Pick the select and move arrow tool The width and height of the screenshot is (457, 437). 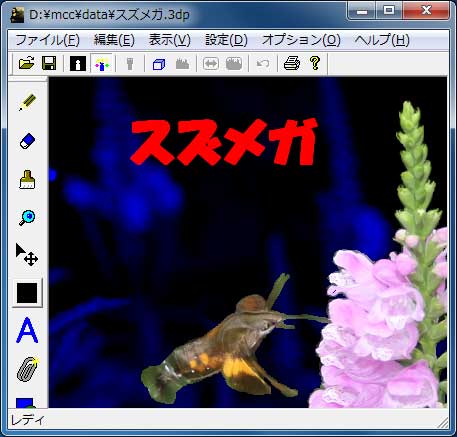click(27, 255)
